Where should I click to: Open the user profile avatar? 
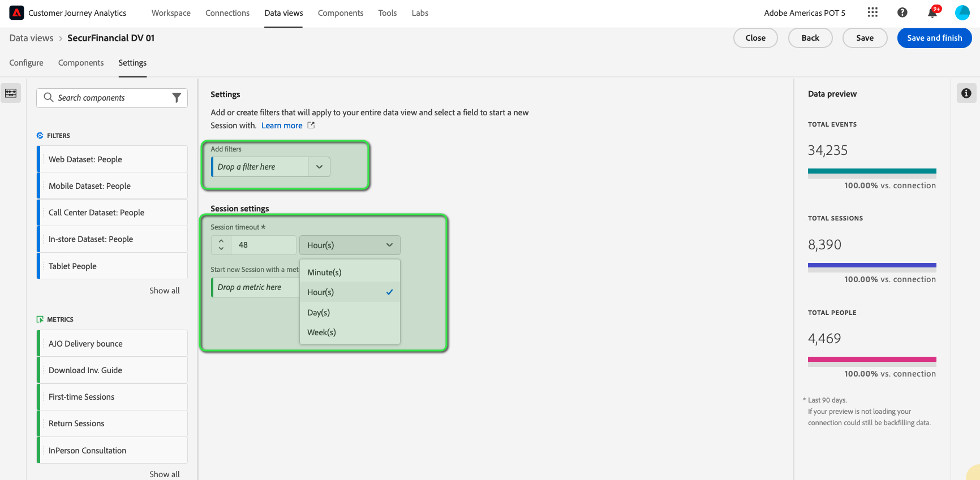[962, 12]
